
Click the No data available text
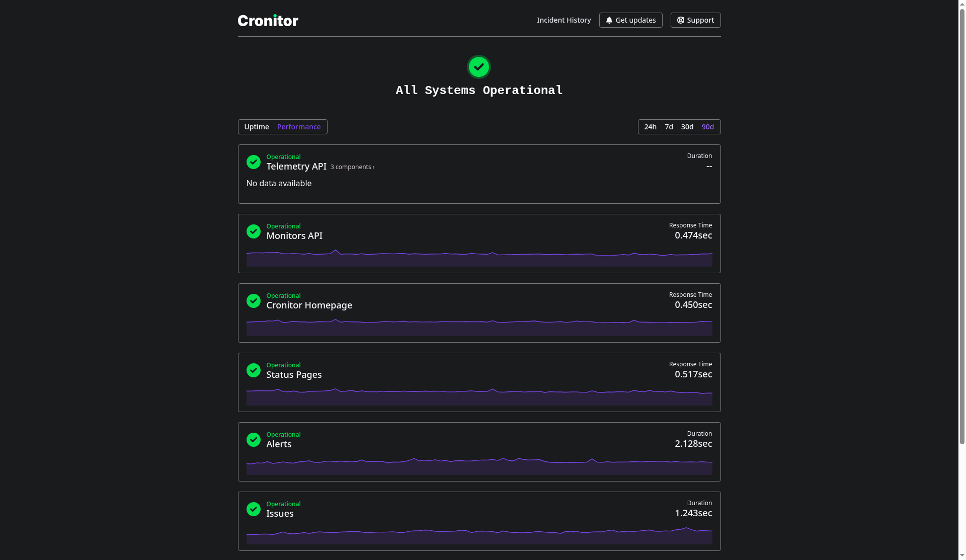(279, 184)
